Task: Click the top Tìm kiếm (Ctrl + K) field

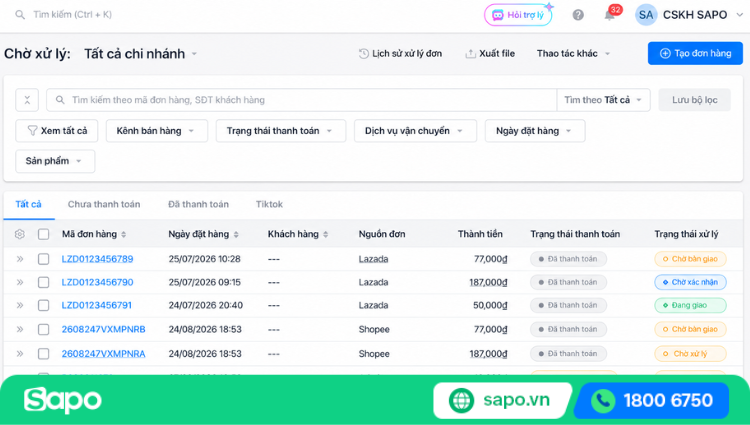Action: pyautogui.click(x=72, y=15)
